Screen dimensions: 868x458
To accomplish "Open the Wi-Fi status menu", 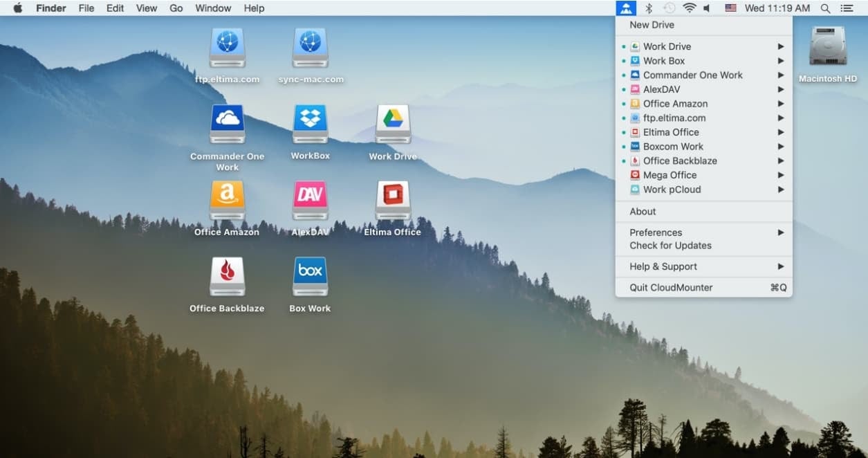I will (690, 8).
